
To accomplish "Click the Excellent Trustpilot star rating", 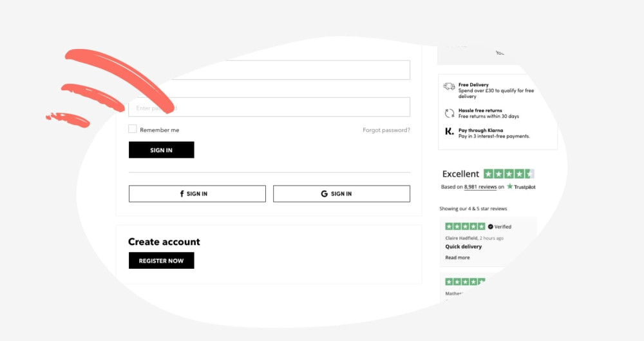I will point(509,174).
